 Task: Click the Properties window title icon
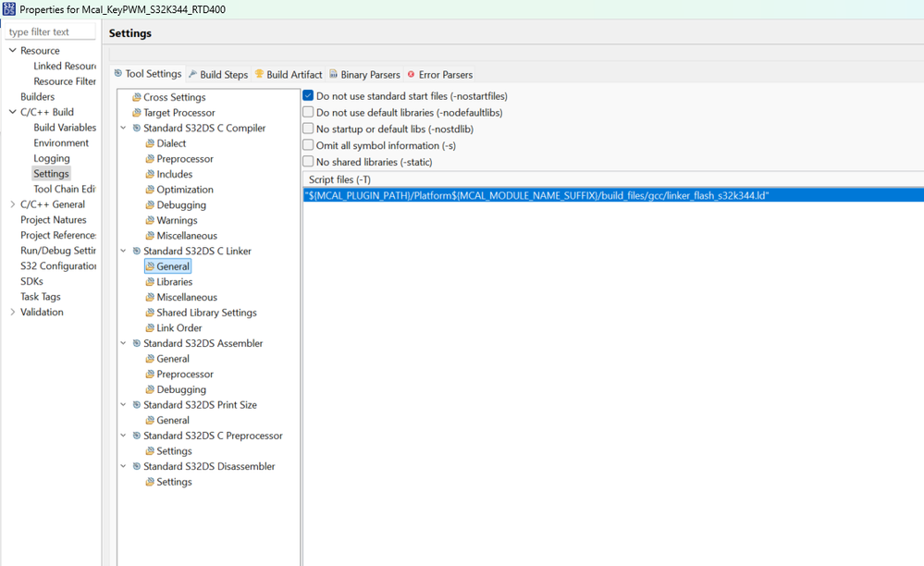click(9, 9)
